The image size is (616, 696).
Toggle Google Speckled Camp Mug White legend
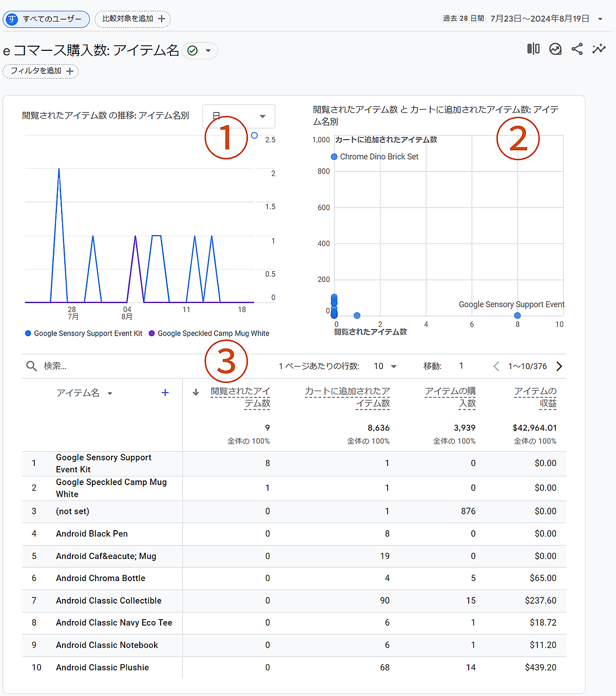click(209, 333)
